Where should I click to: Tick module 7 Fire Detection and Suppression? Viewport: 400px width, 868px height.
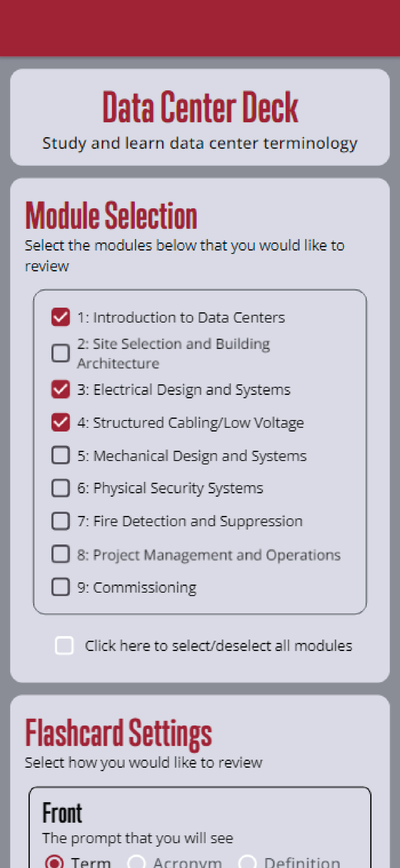[60, 521]
